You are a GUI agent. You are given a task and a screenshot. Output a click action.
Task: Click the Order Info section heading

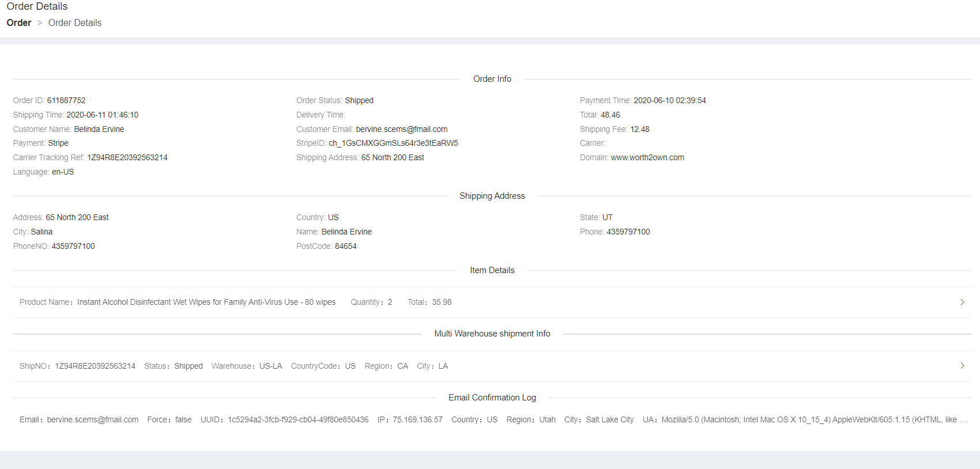[492, 79]
